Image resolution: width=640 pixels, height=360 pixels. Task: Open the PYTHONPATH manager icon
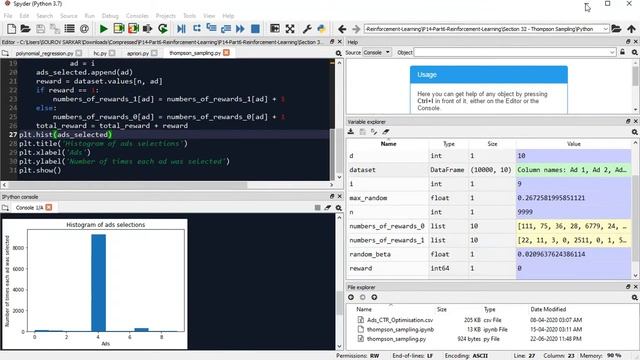coord(322,29)
